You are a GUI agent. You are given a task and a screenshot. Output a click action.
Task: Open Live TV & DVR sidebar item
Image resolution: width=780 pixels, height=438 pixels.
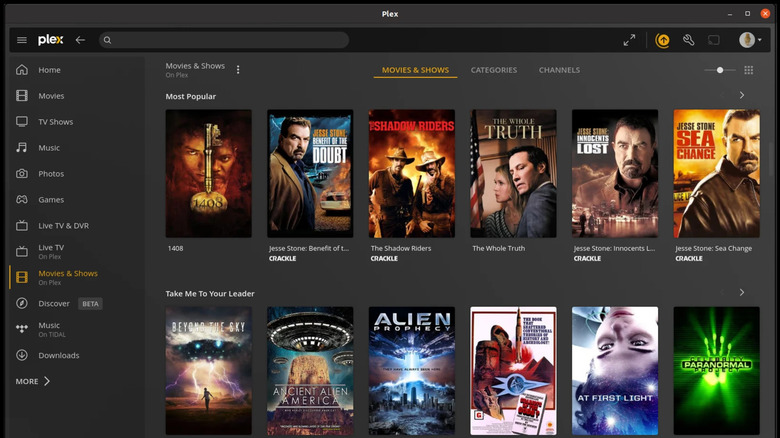click(63, 226)
